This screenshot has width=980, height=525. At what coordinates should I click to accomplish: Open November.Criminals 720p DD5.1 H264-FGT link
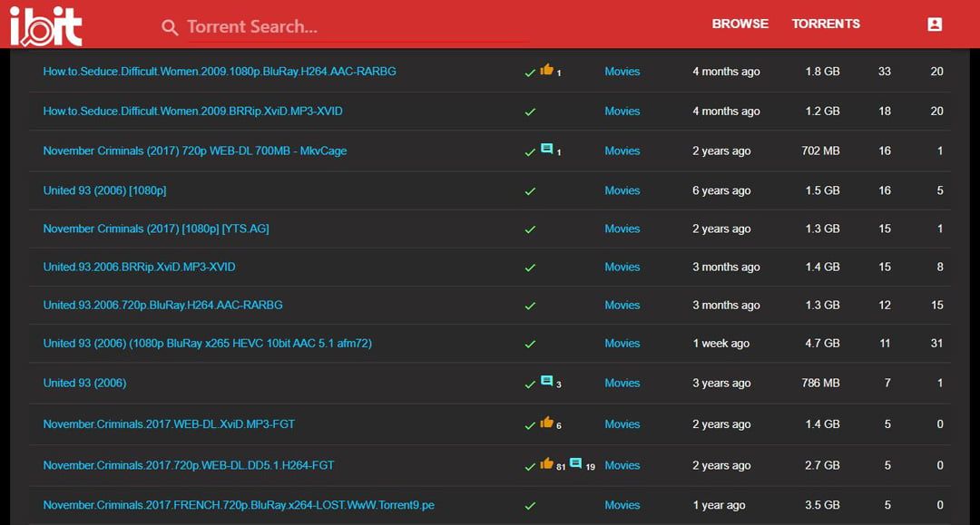(x=189, y=465)
